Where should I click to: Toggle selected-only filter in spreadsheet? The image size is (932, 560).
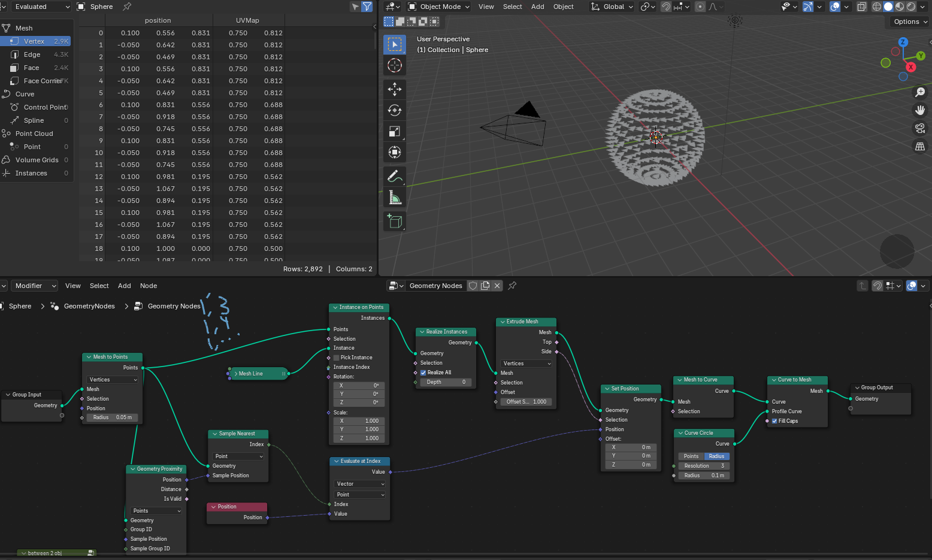point(355,7)
